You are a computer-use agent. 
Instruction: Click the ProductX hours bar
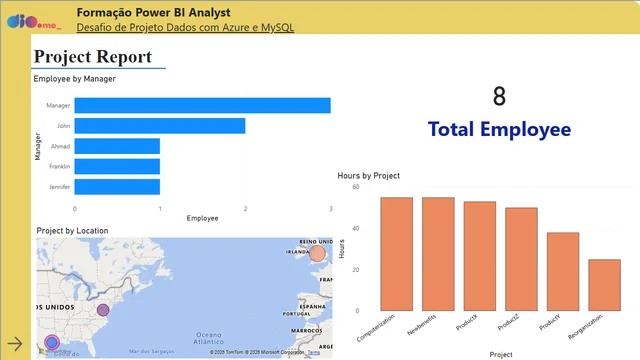point(480,256)
